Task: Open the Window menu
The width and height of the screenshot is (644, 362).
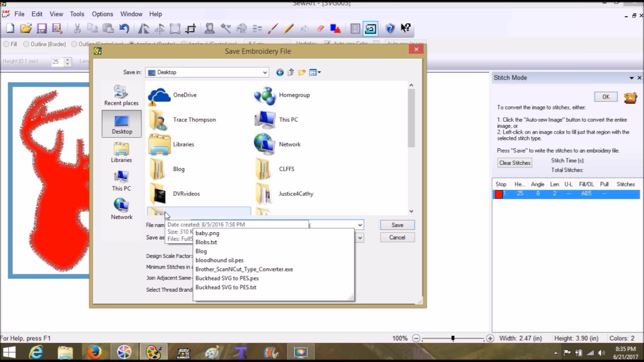Action: coord(131,14)
